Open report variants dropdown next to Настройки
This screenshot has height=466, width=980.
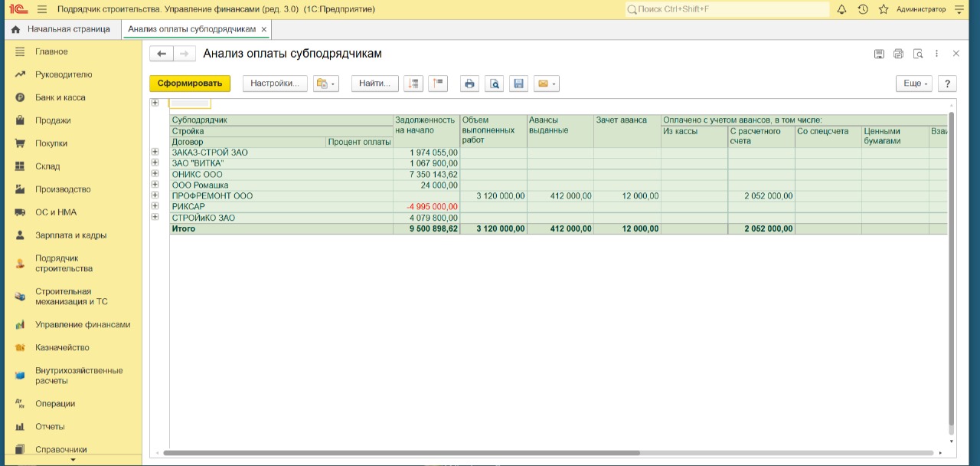coord(325,84)
